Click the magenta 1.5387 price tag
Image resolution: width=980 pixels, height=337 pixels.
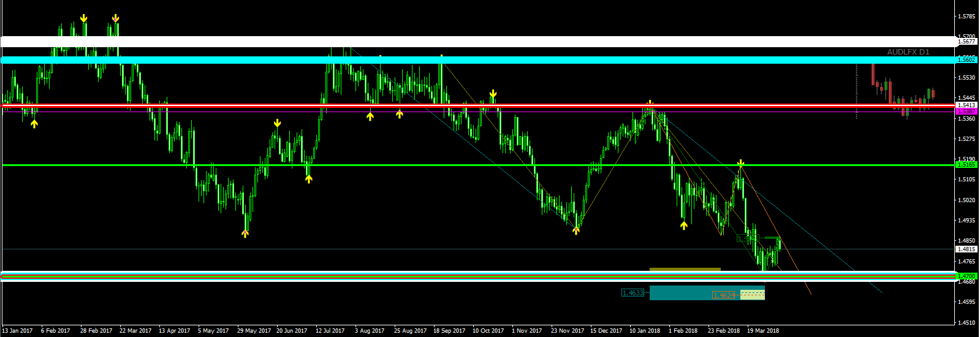967,112
